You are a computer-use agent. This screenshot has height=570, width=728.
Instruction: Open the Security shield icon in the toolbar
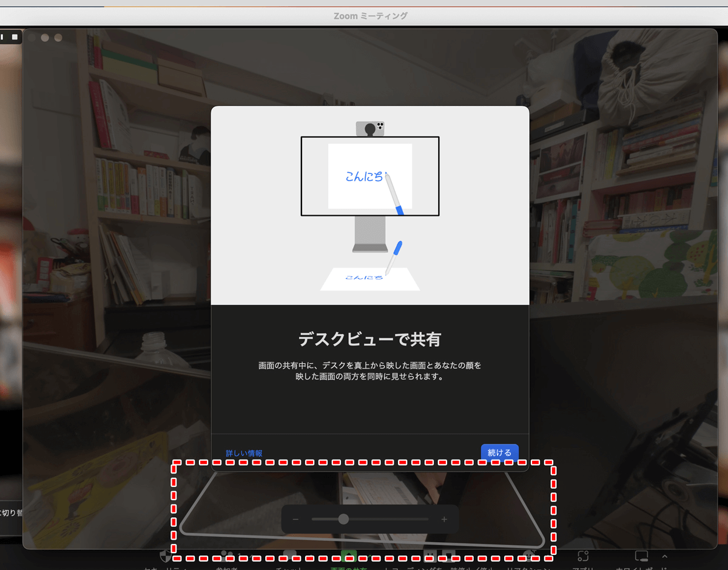[166, 556]
